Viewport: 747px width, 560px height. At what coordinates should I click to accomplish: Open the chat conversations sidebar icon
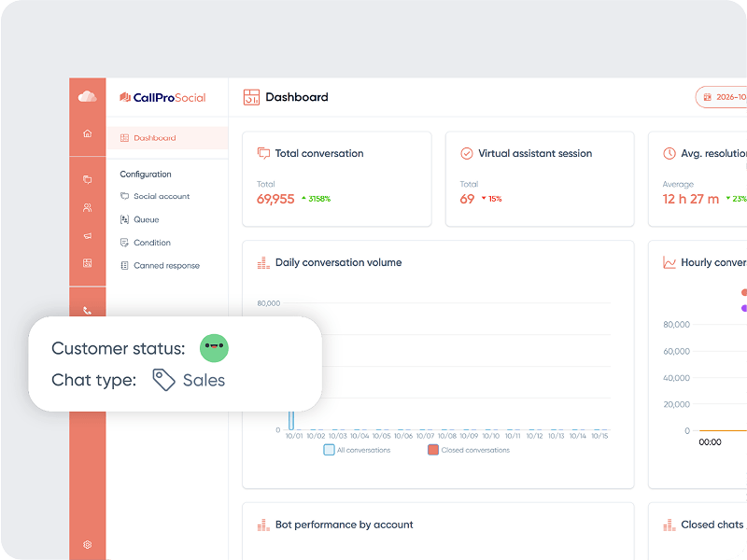coord(87,179)
